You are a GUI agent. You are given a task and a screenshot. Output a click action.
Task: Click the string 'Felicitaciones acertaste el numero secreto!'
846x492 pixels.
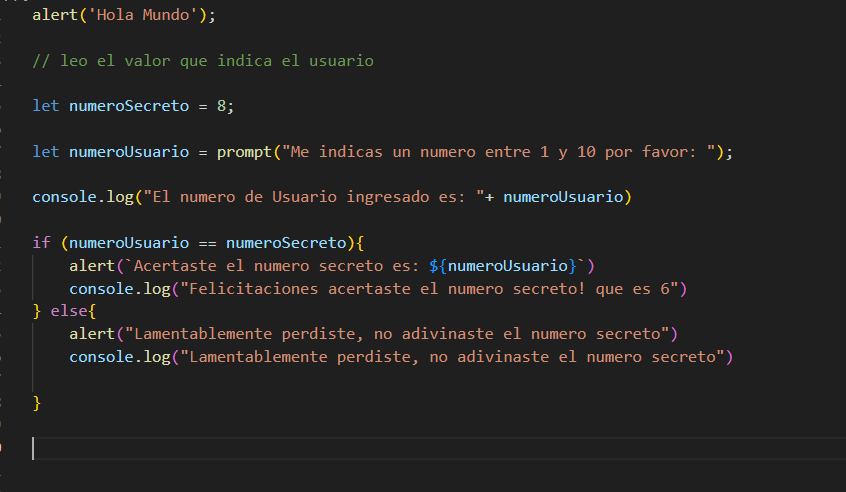click(x=387, y=289)
